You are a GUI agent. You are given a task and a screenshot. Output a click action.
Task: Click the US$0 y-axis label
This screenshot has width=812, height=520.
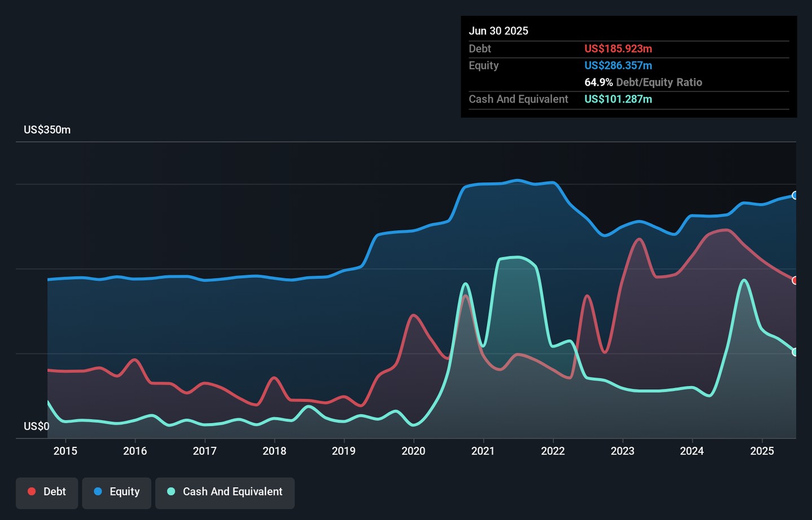tap(37, 426)
